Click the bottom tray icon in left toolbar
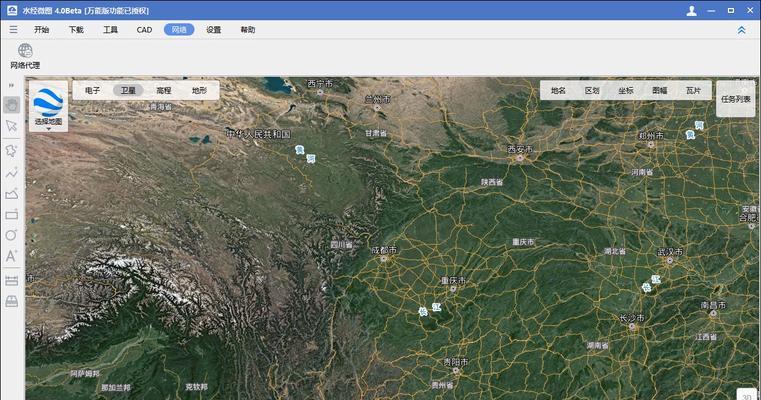The image size is (761, 400). point(12,301)
